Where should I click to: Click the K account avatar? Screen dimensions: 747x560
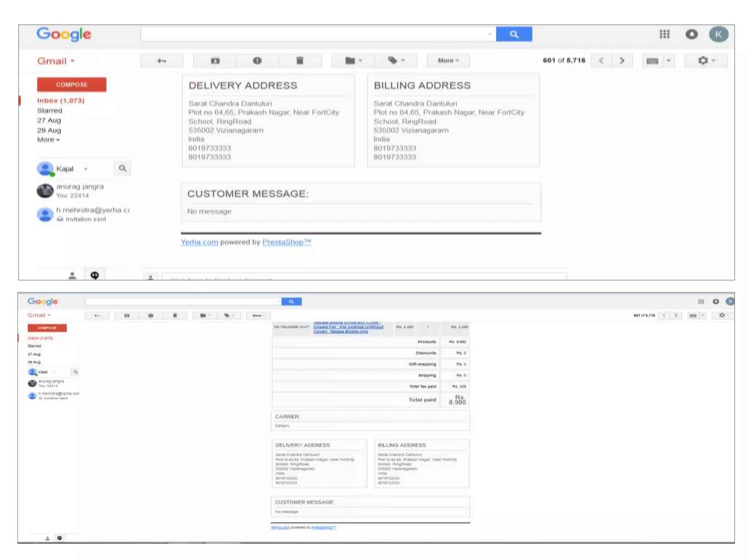[718, 34]
